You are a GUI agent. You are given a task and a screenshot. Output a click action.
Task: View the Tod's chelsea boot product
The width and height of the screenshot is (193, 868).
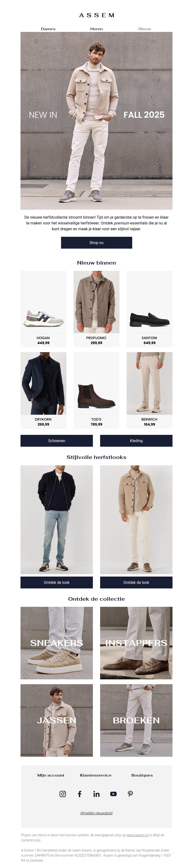pyautogui.click(x=96, y=384)
